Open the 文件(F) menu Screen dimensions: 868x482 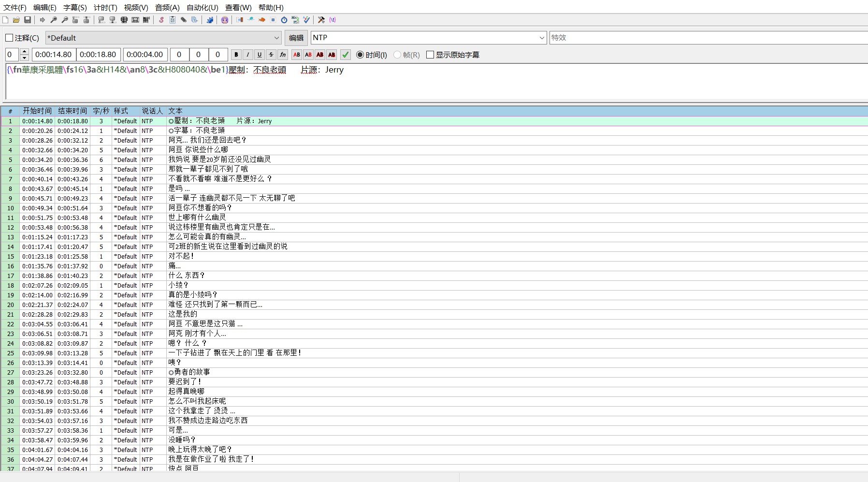15,7
